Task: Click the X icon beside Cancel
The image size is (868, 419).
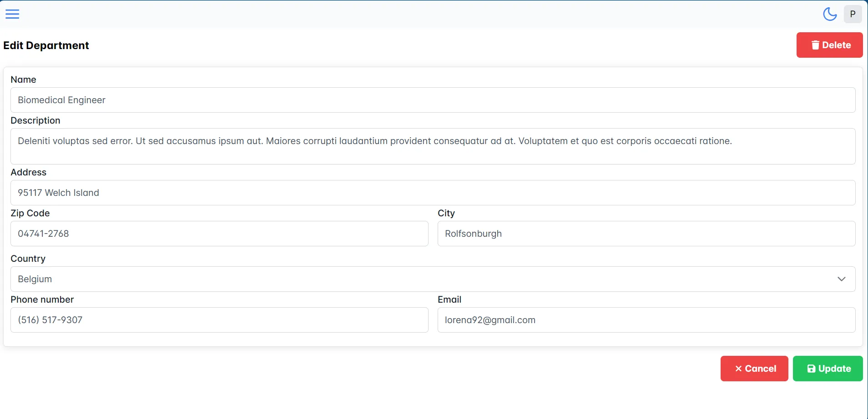Action: [738, 369]
